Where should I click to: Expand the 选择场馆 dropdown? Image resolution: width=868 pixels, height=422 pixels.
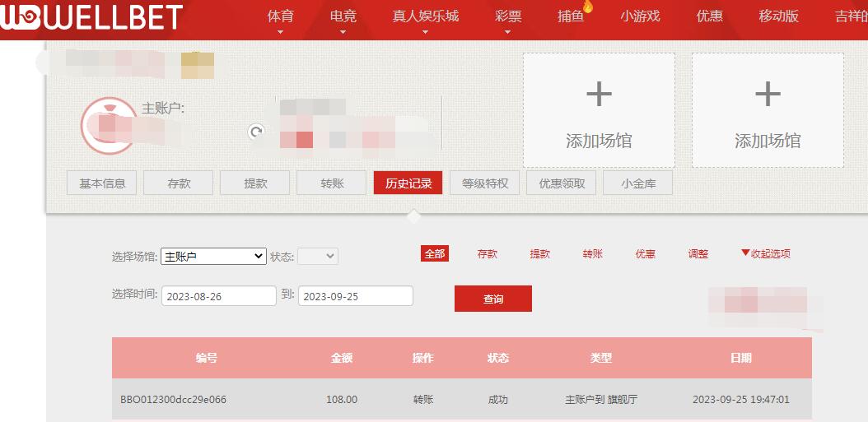213,256
